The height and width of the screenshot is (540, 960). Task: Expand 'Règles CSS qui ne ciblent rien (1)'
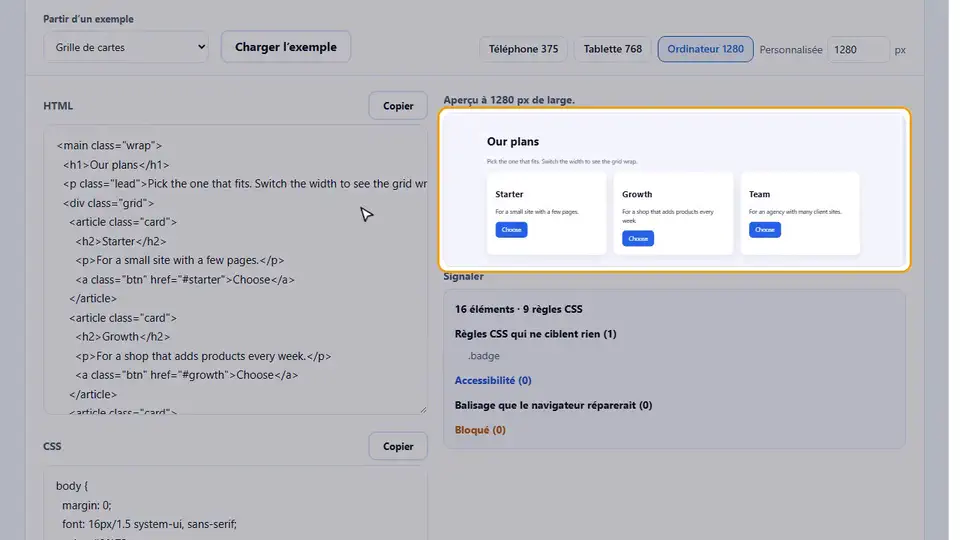click(x=535, y=334)
